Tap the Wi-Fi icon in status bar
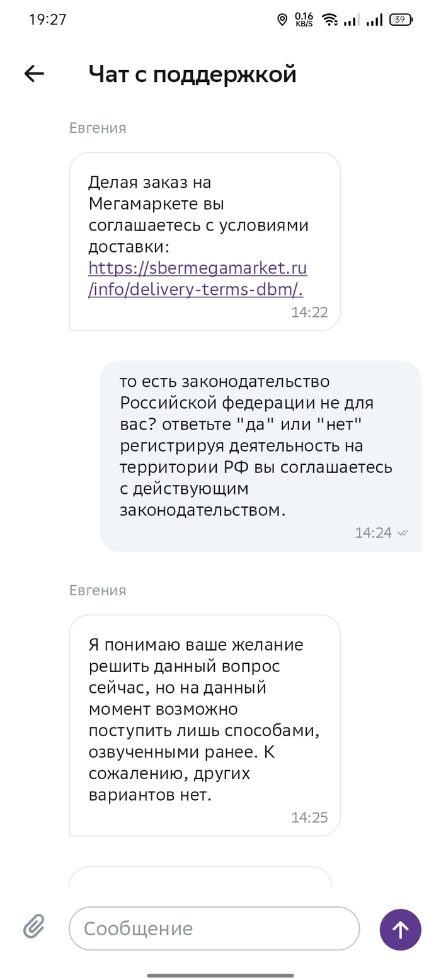This screenshot has width=441, height=980. 329,20
